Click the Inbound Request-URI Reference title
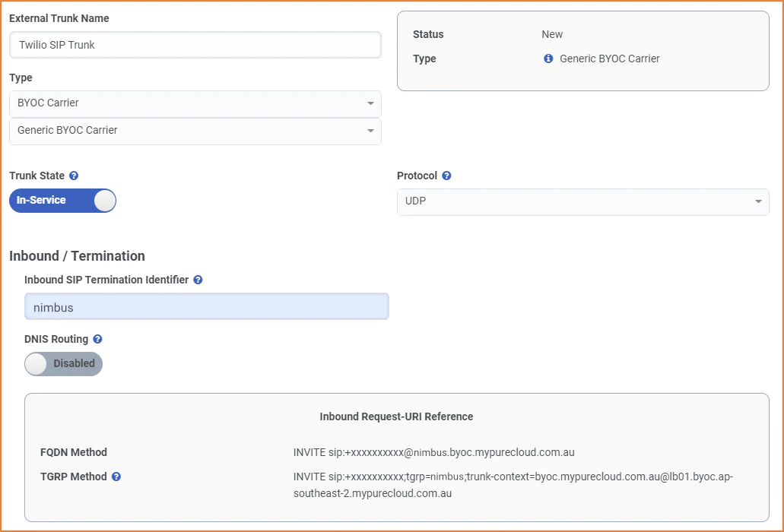Viewport: 784px width, 532px height. [x=396, y=416]
